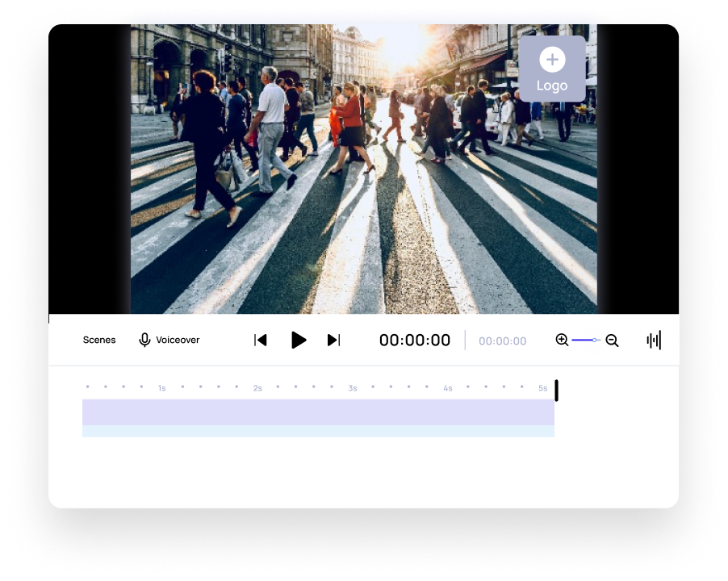728x581 pixels.
Task: Select the thin audio strip below the clip
Action: click(318, 433)
